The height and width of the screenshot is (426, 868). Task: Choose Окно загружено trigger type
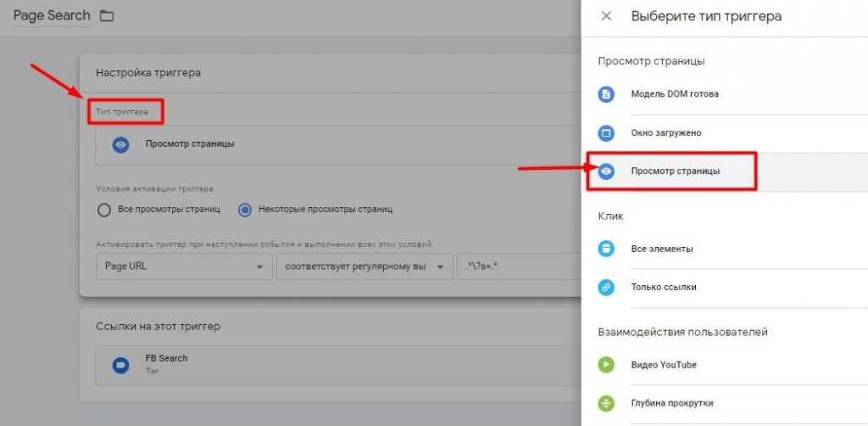[x=666, y=133]
